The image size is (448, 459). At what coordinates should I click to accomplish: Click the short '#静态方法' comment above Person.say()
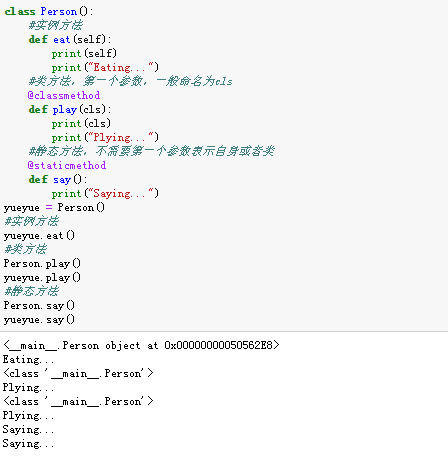pos(32,291)
